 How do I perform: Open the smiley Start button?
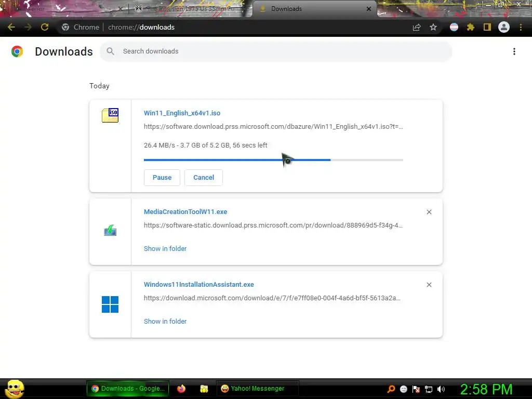[15, 389]
